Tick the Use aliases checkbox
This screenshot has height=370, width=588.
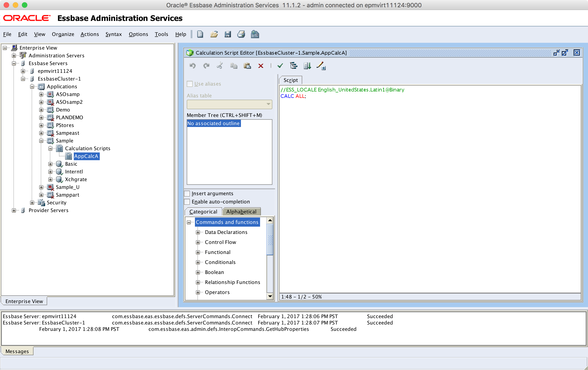pyautogui.click(x=190, y=84)
